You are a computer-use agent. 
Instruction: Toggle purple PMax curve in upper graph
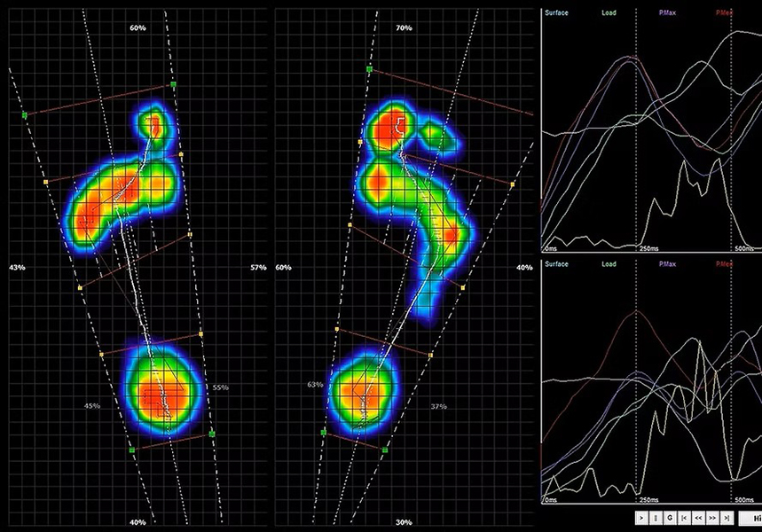click(667, 13)
